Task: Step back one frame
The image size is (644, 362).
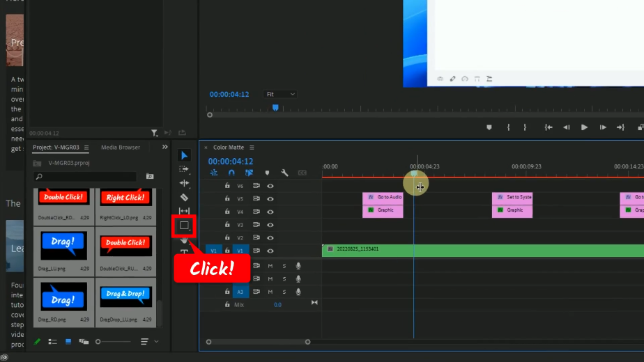Action: click(x=567, y=127)
